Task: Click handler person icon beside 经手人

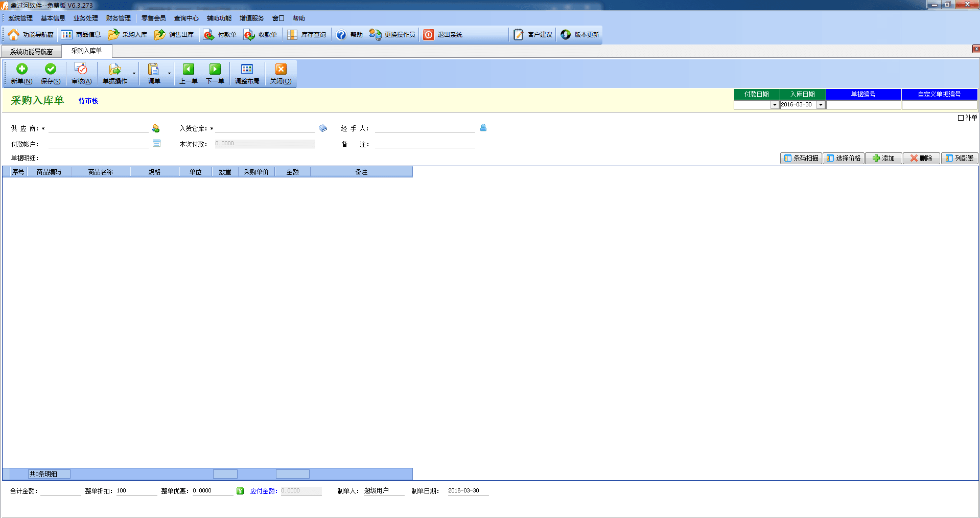Action: (x=483, y=128)
